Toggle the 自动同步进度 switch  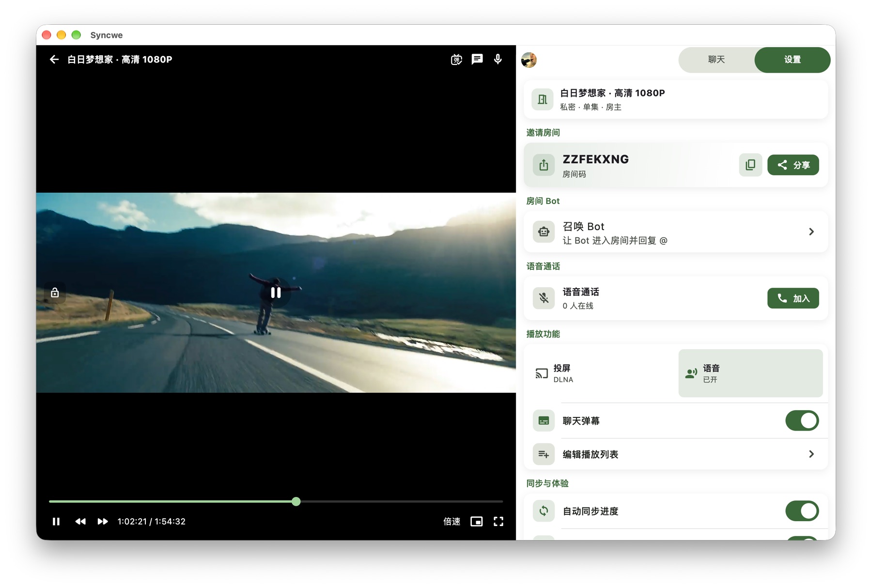click(x=802, y=511)
